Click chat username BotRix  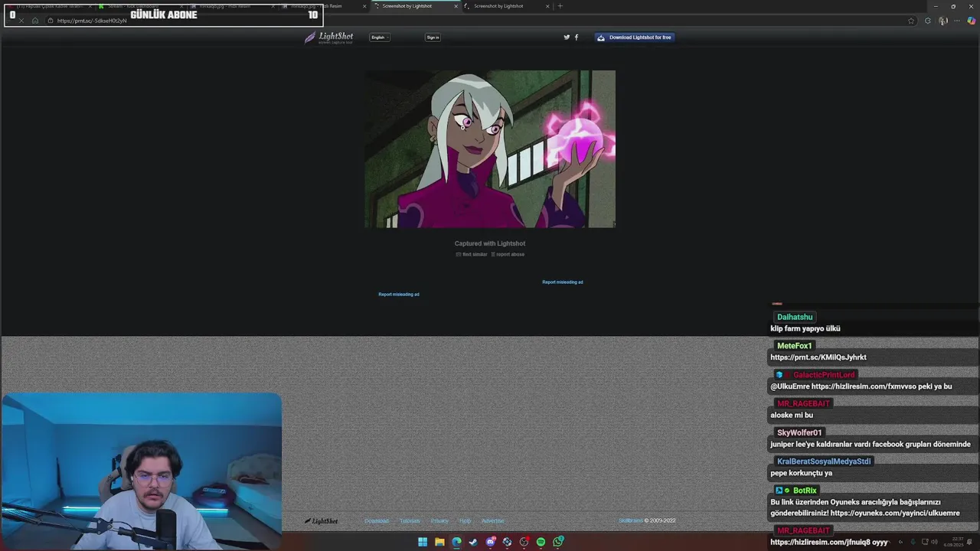pos(805,491)
